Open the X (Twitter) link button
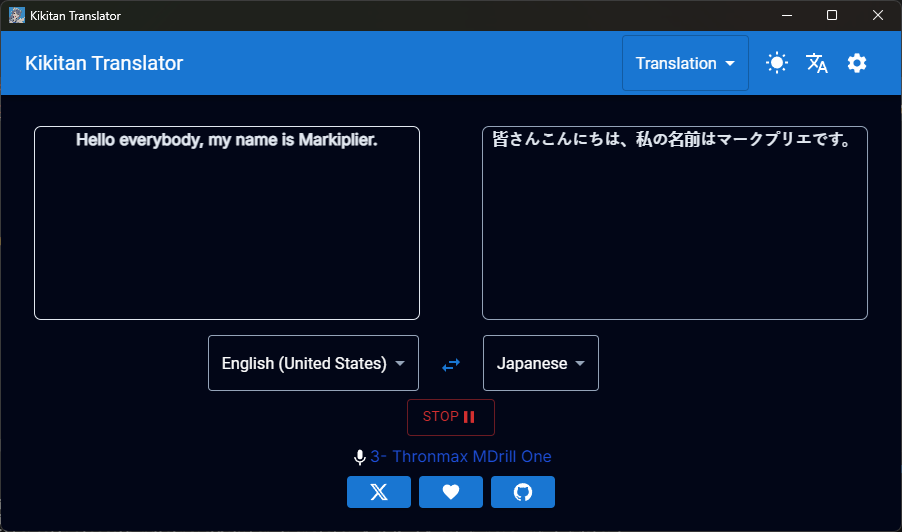 coord(379,492)
